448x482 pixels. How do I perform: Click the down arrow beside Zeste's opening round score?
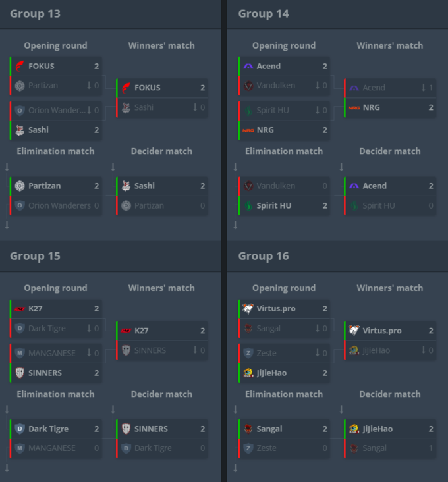click(x=318, y=352)
